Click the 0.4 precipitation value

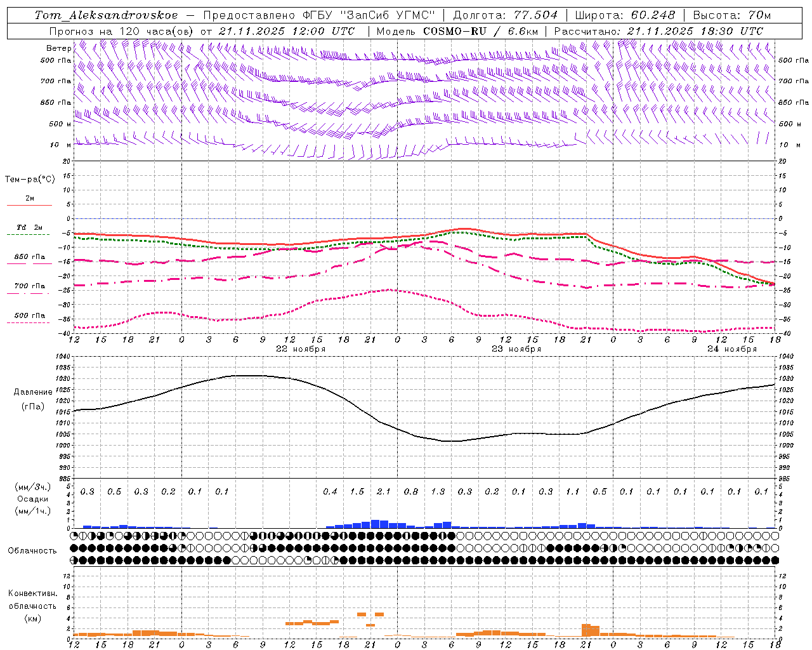point(330,491)
